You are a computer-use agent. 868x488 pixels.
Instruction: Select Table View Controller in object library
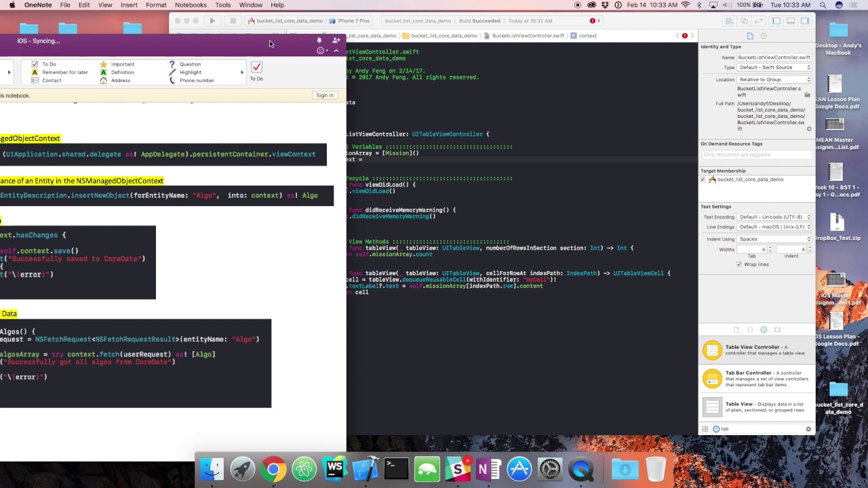757,350
